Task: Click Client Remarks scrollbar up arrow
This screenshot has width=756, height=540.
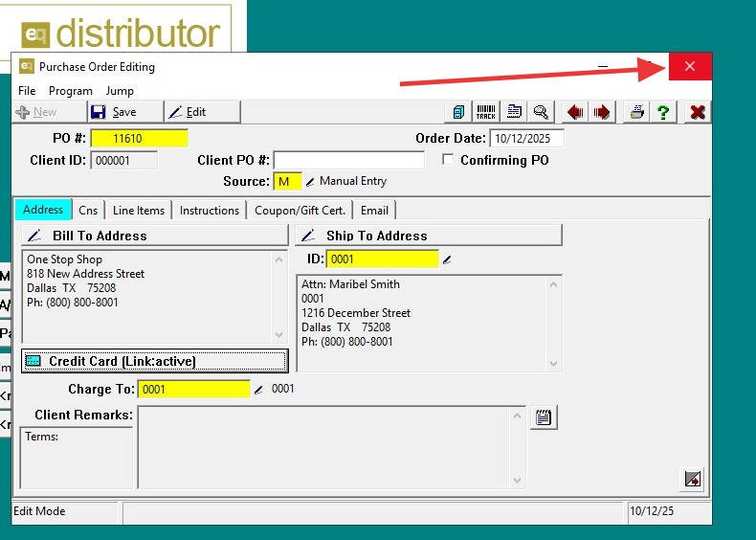Action: 517,416
